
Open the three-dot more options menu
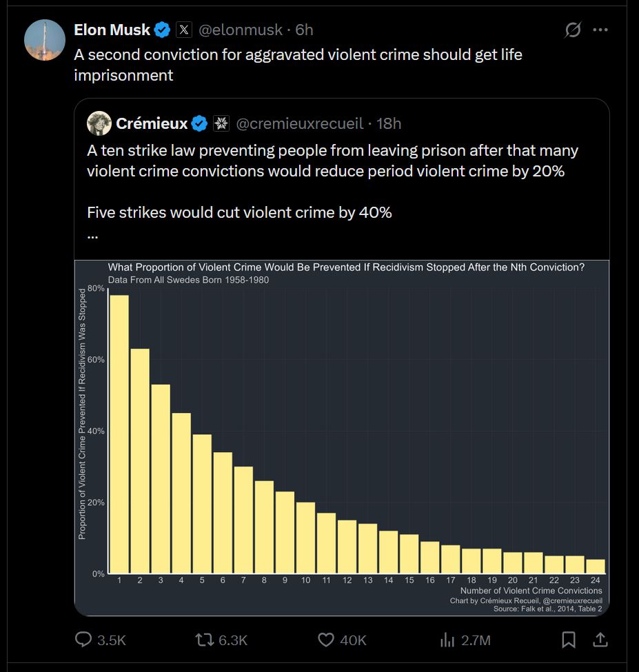pos(600,30)
